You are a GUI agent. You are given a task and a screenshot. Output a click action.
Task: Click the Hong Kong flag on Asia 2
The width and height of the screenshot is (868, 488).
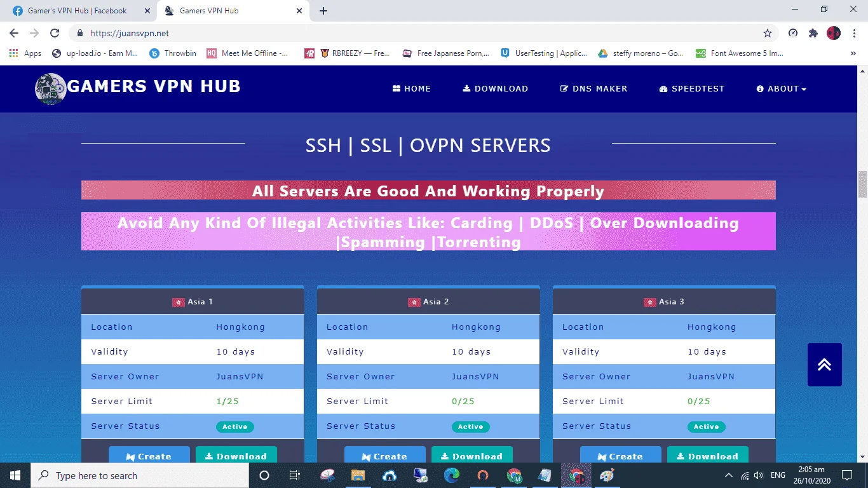414,302
